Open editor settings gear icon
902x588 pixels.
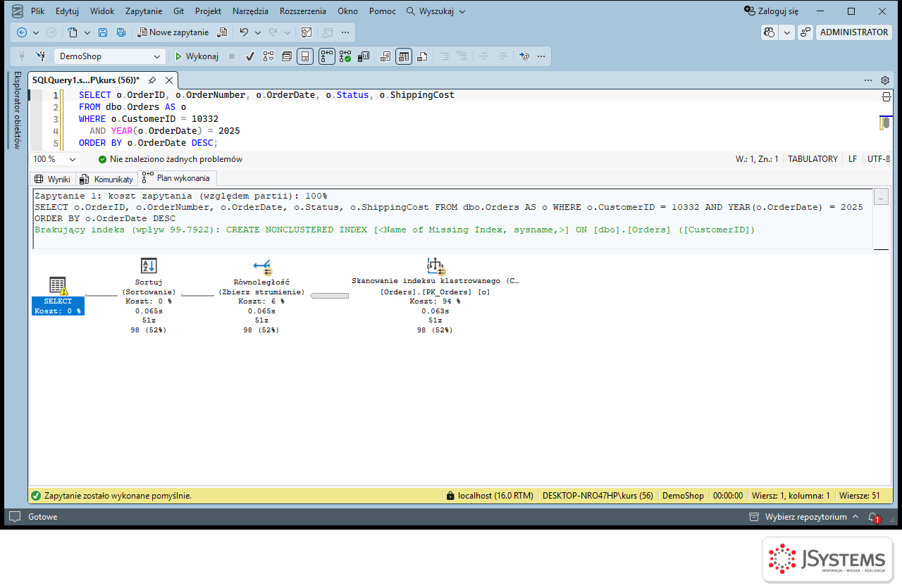885,80
